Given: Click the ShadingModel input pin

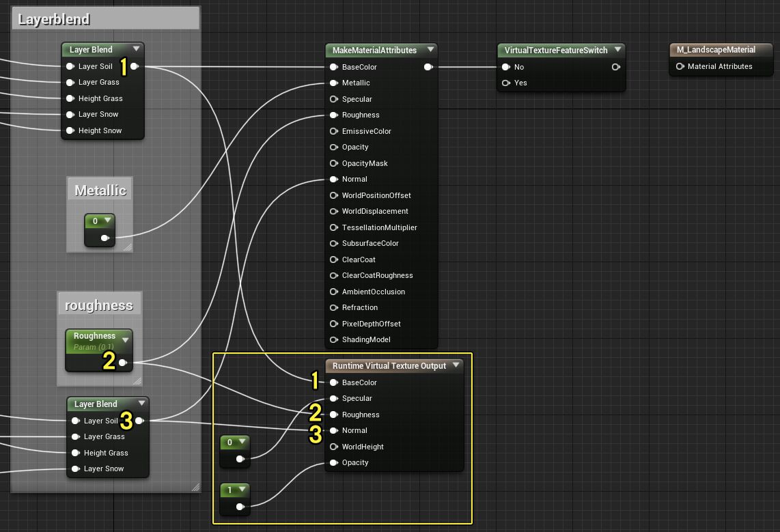Looking at the screenshot, I should tap(333, 340).
